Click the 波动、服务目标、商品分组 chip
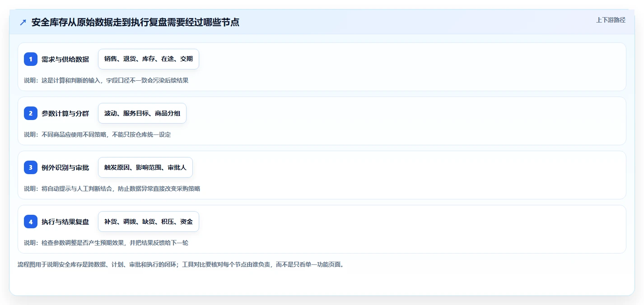 [142, 113]
